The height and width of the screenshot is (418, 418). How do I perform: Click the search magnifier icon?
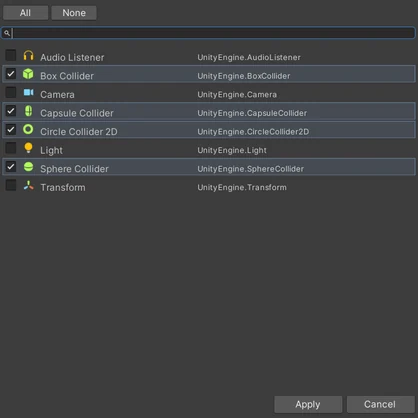point(7,33)
